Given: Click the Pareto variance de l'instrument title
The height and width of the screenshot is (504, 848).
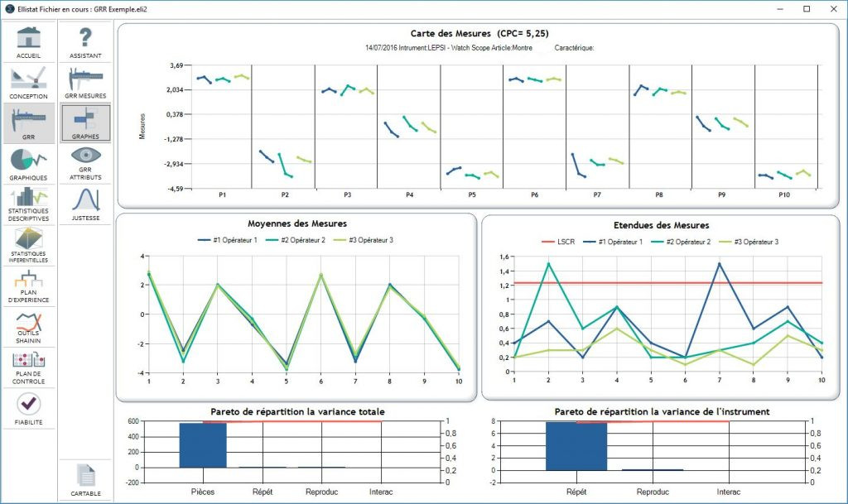Looking at the screenshot, I should coord(662,411).
